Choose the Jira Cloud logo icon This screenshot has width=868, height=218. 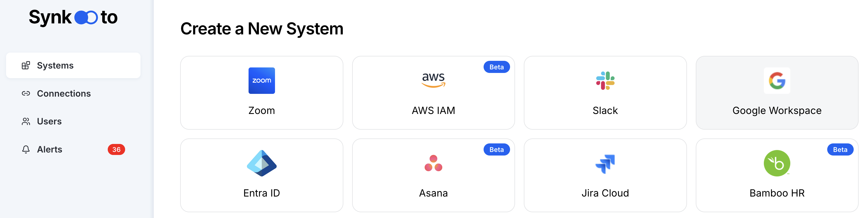605,164
